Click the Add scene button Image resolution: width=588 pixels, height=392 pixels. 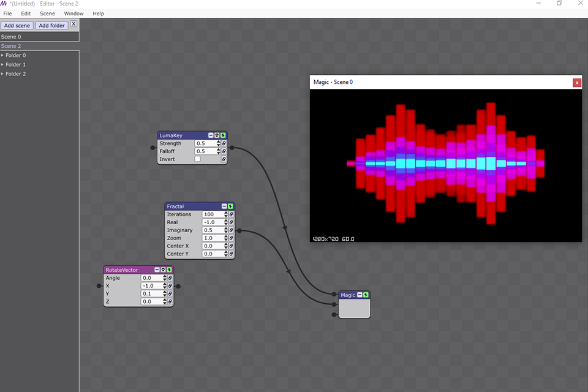(x=17, y=25)
